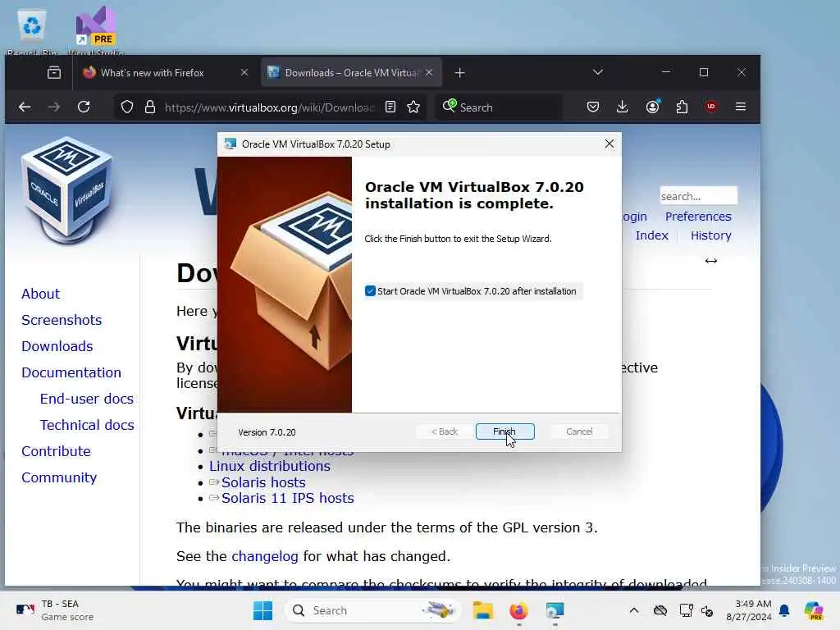
Task: Open the Community sidebar link
Action: [59, 477]
